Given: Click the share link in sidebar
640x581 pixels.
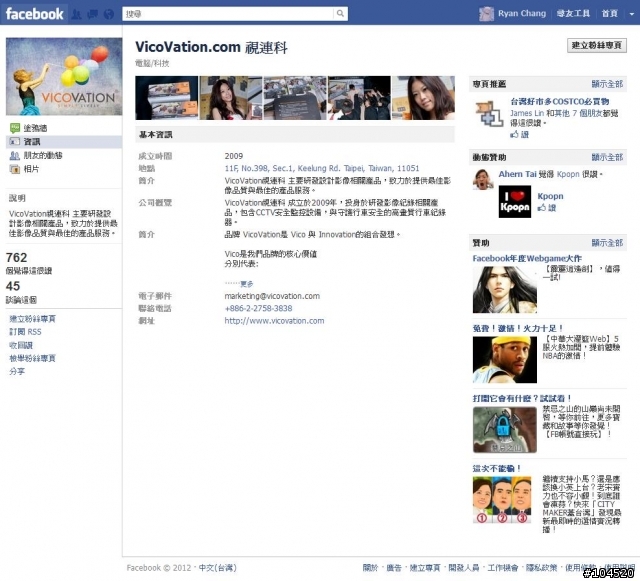Looking at the screenshot, I should coord(17,372).
